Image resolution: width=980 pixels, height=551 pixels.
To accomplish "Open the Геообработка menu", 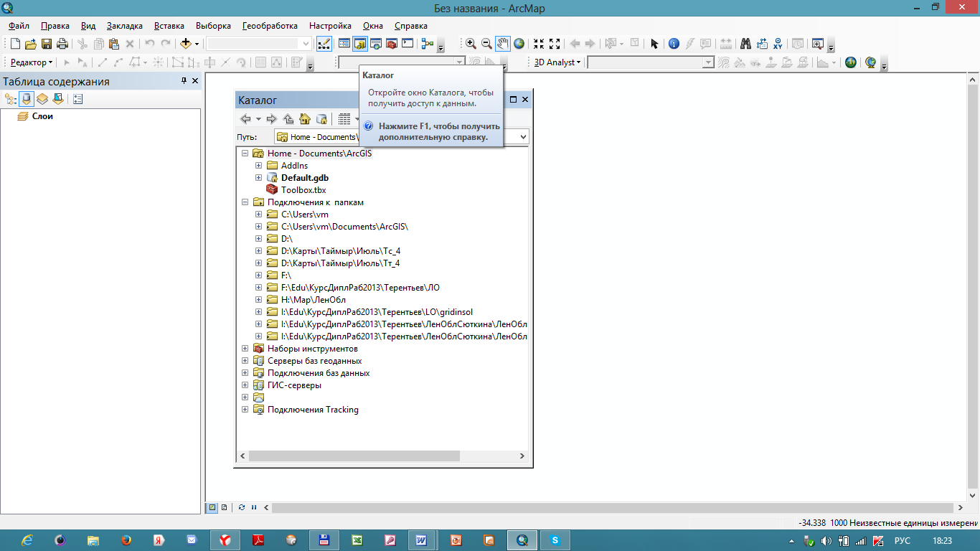I will [270, 26].
